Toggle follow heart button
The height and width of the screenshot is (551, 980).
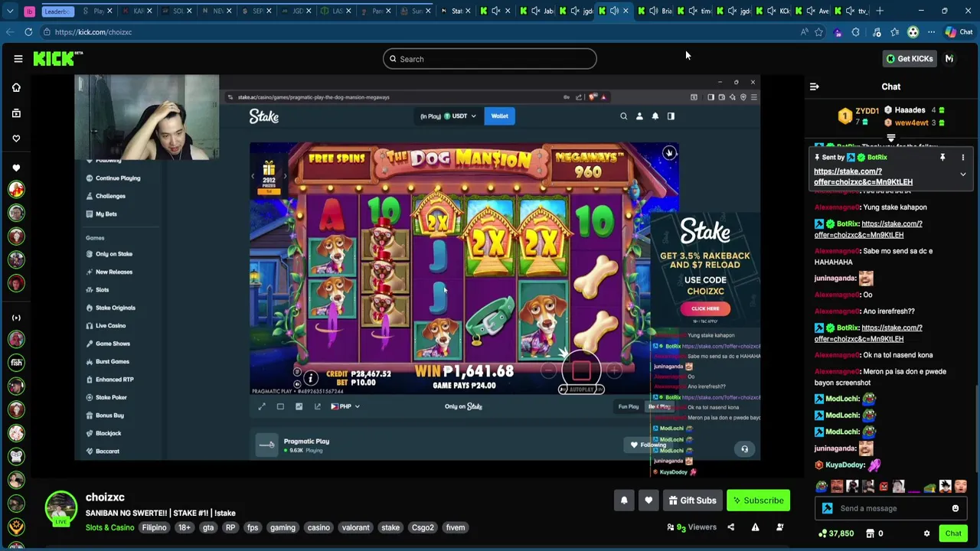(648, 500)
